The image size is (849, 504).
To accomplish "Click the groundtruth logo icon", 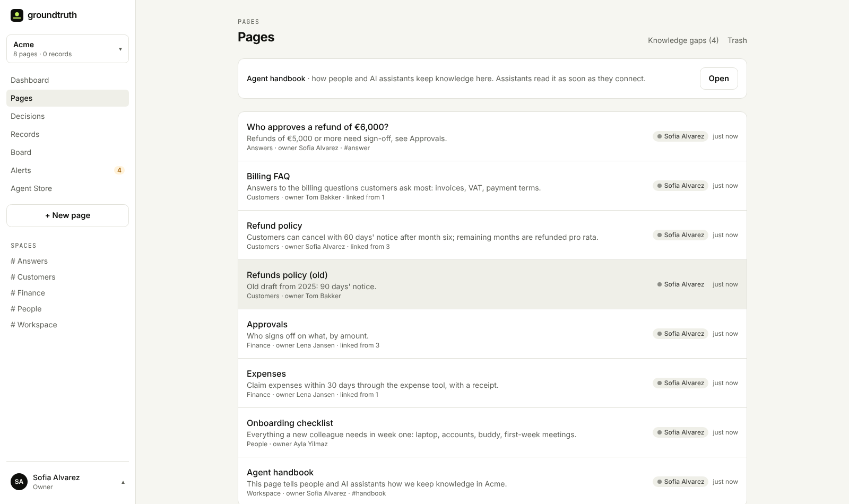I will coord(17,15).
